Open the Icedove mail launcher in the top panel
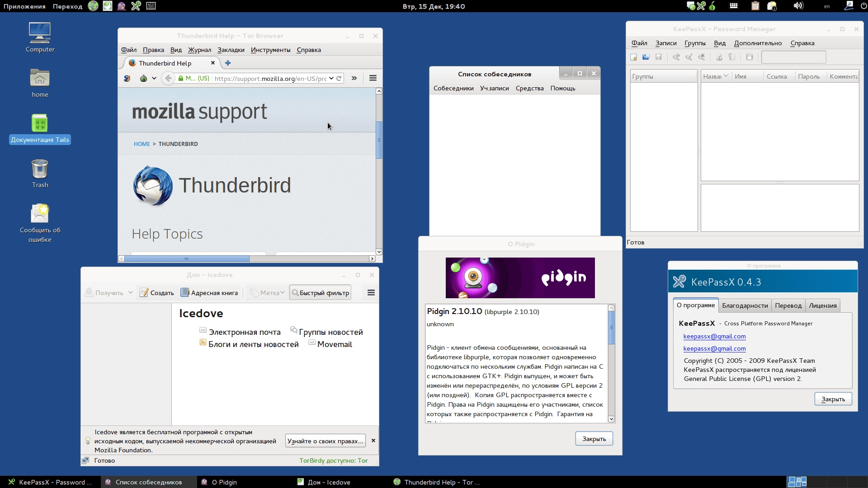 click(108, 6)
